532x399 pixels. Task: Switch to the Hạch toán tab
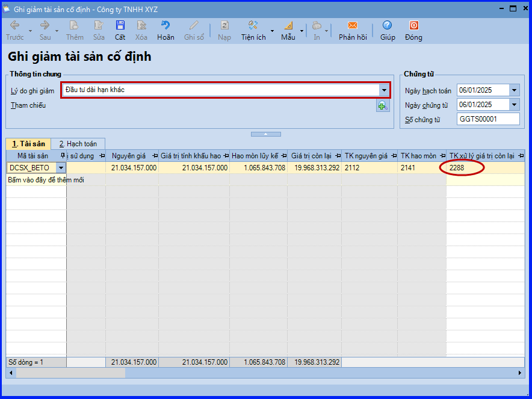tap(78, 144)
